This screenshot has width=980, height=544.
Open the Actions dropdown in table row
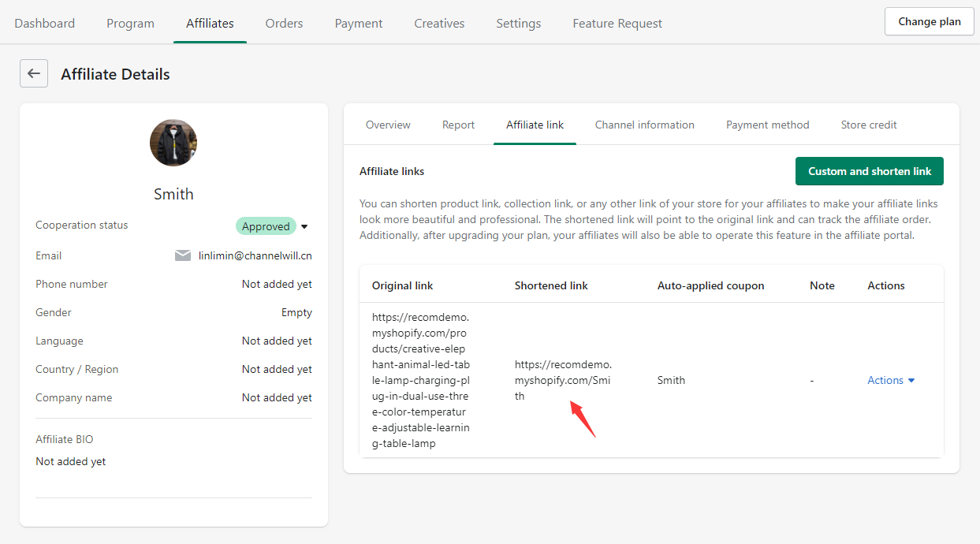tap(891, 380)
